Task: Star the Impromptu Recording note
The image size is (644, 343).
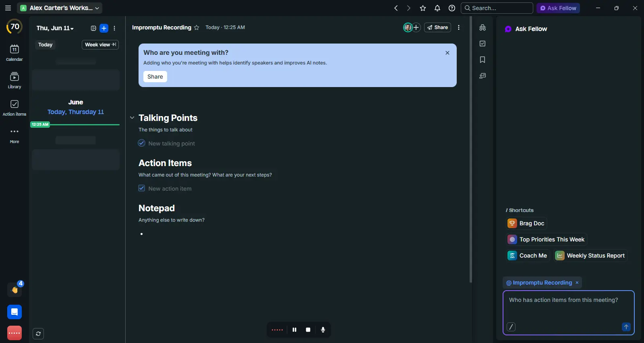Action: click(197, 27)
